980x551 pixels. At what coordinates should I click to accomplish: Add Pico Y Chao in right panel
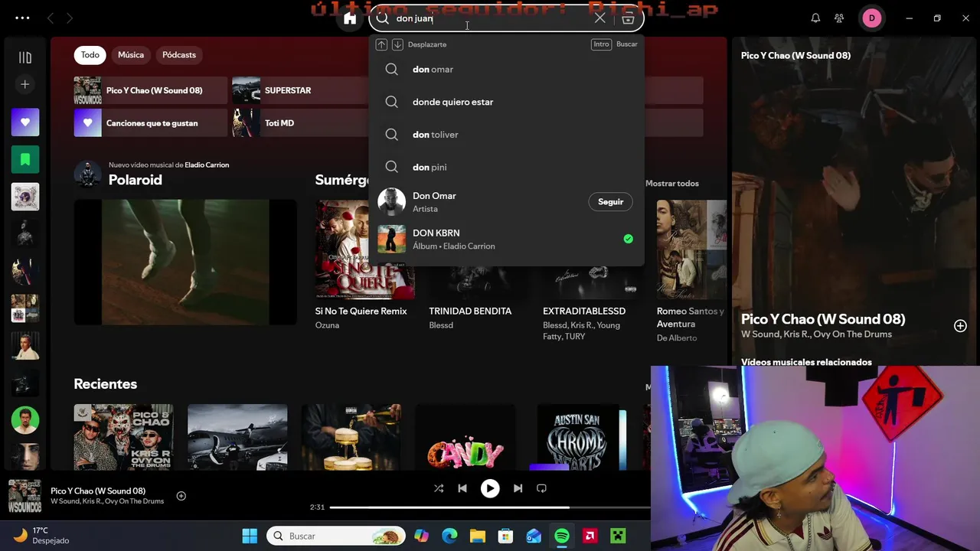pos(960,326)
